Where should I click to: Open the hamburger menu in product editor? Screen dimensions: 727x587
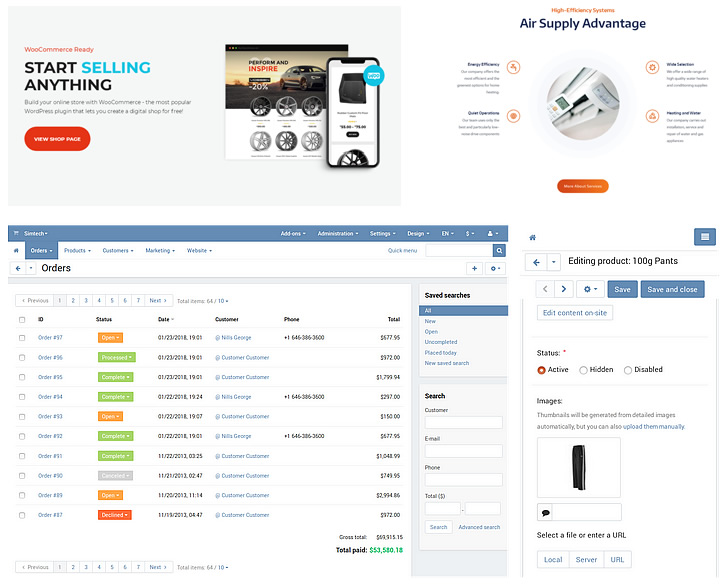point(706,237)
